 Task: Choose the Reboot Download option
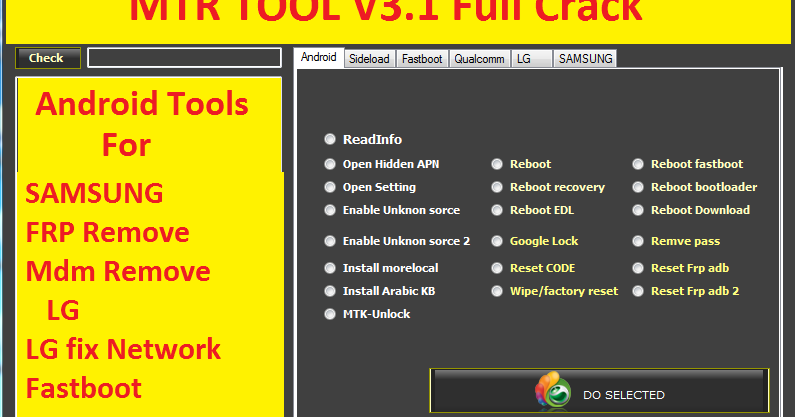tap(638, 210)
